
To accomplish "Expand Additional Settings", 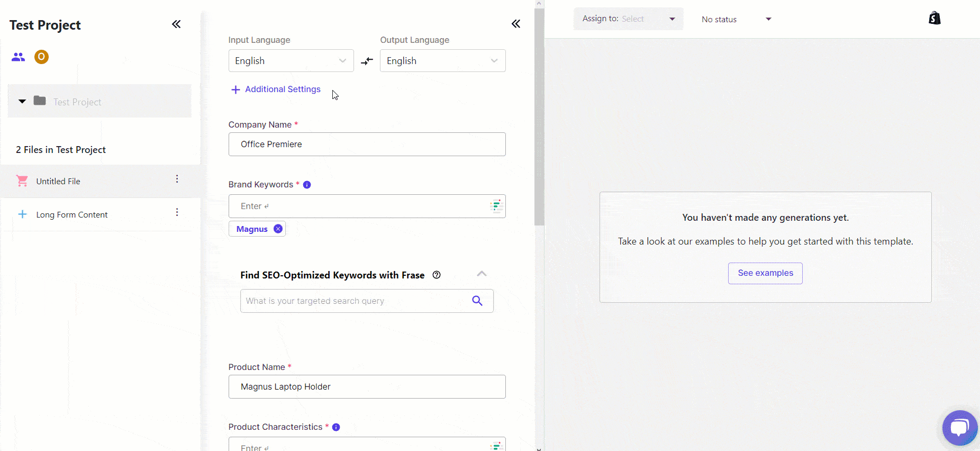I will tap(276, 89).
